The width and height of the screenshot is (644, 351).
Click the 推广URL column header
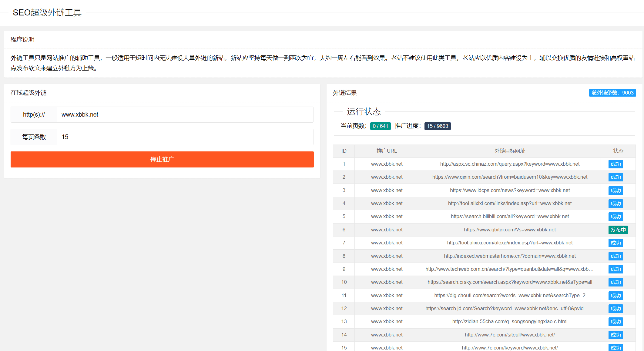pyautogui.click(x=387, y=151)
